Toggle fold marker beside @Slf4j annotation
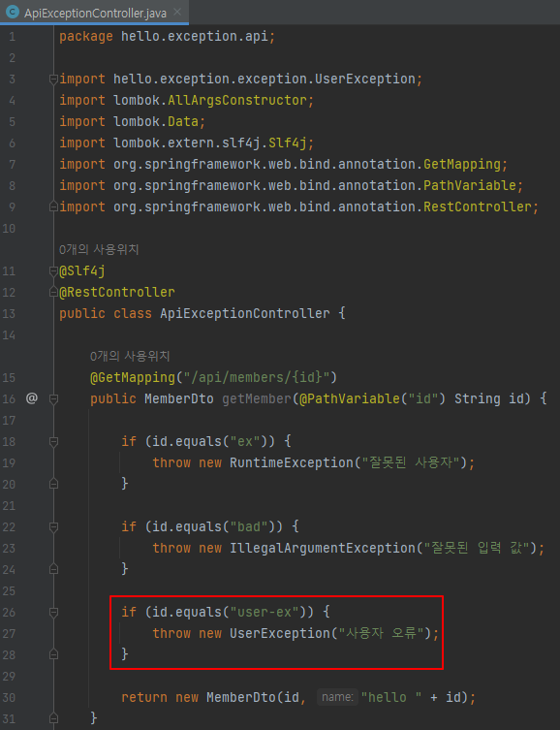560x730 pixels. click(x=53, y=270)
